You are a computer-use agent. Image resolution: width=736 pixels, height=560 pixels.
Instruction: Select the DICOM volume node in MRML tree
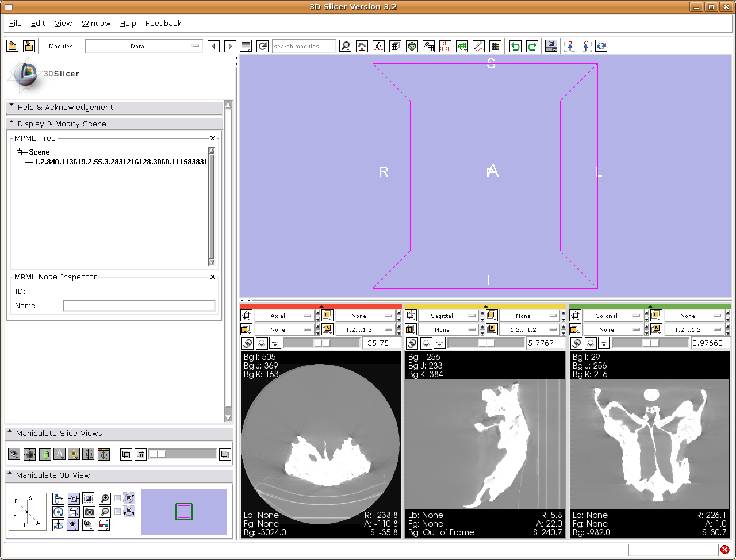coord(120,162)
